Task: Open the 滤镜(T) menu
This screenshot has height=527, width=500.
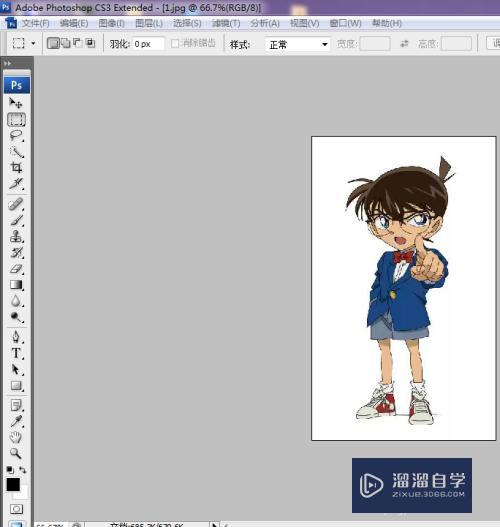Action: click(226, 24)
